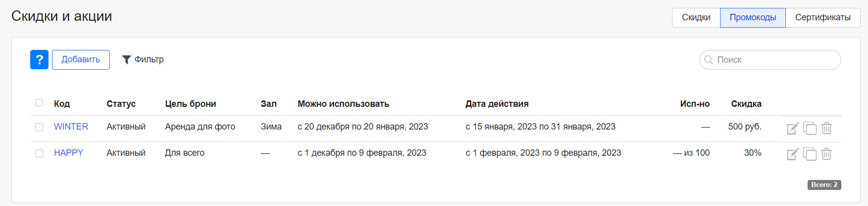Switch to the Скидки tab
This screenshot has width=868, height=206.
tap(696, 17)
